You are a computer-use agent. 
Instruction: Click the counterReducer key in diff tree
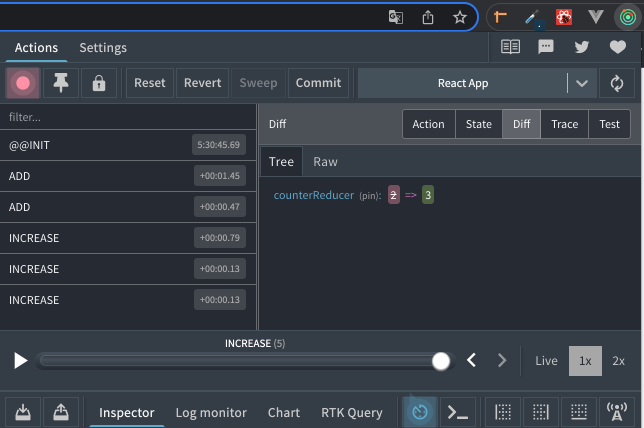(314, 195)
